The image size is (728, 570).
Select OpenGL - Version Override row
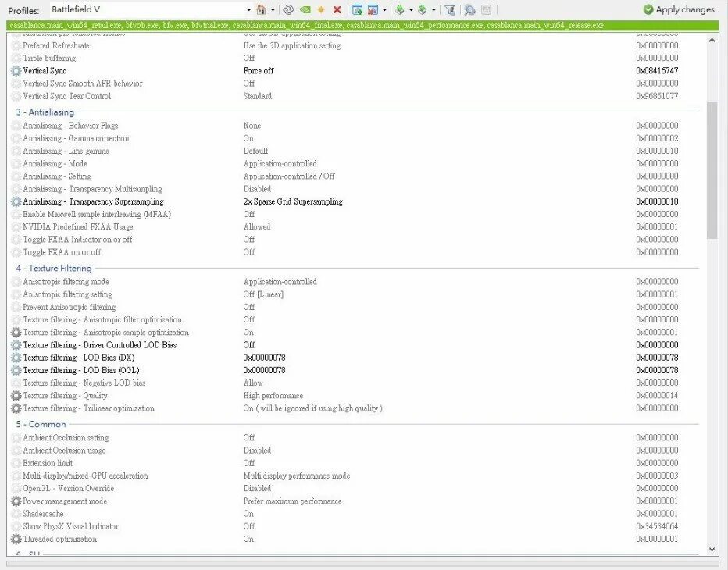[x=355, y=488]
